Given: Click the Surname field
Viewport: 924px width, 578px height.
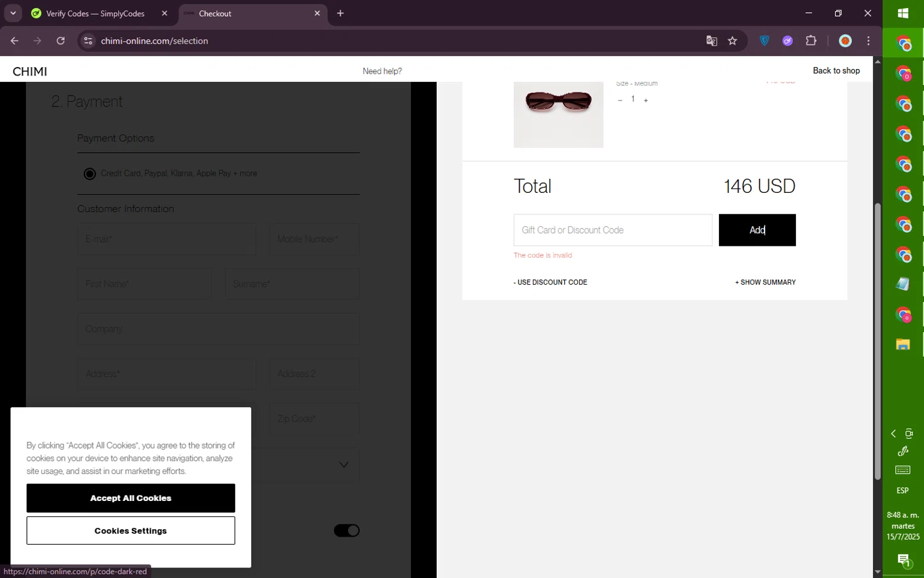Looking at the screenshot, I should pyautogui.click(x=292, y=284).
